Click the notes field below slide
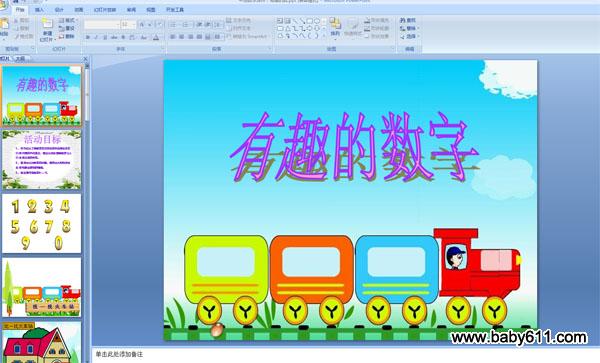 tap(344, 355)
